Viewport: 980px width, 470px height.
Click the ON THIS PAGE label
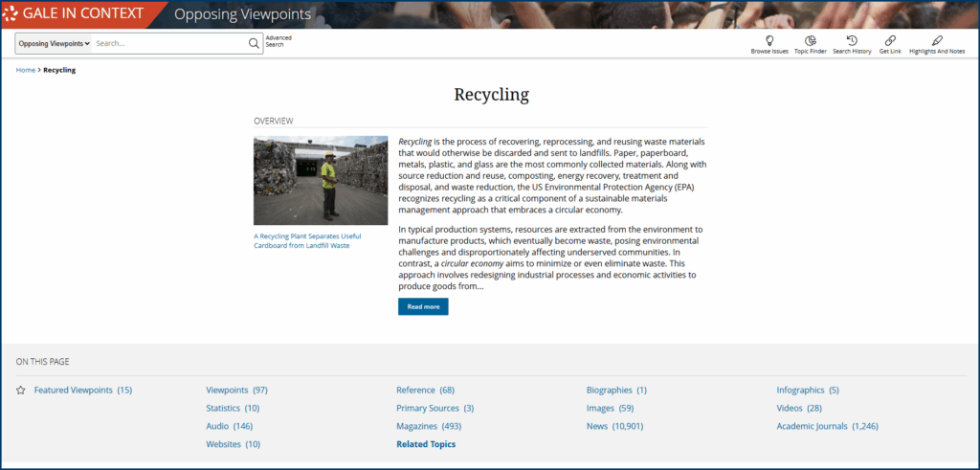[42, 361]
